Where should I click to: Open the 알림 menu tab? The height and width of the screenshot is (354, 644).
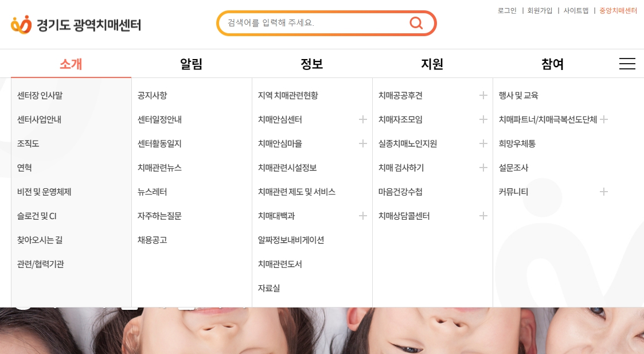pyautogui.click(x=191, y=64)
